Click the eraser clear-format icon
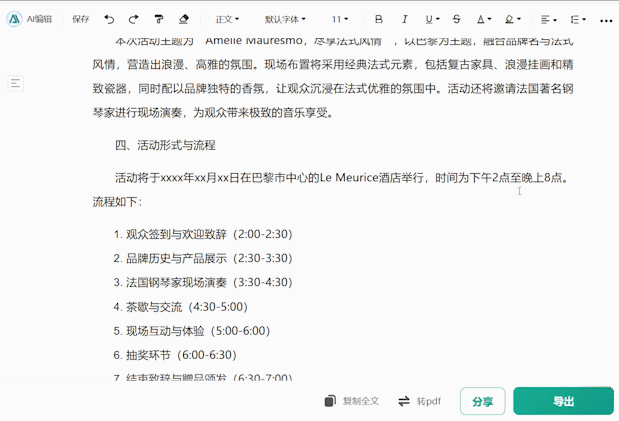Screen dimensions: 619x421 coord(183,19)
